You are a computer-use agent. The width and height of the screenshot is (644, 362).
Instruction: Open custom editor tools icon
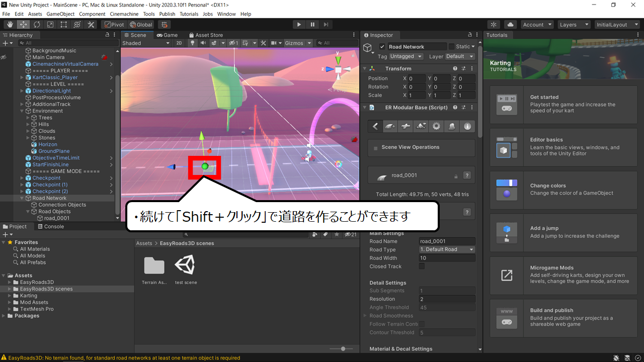click(x=91, y=24)
